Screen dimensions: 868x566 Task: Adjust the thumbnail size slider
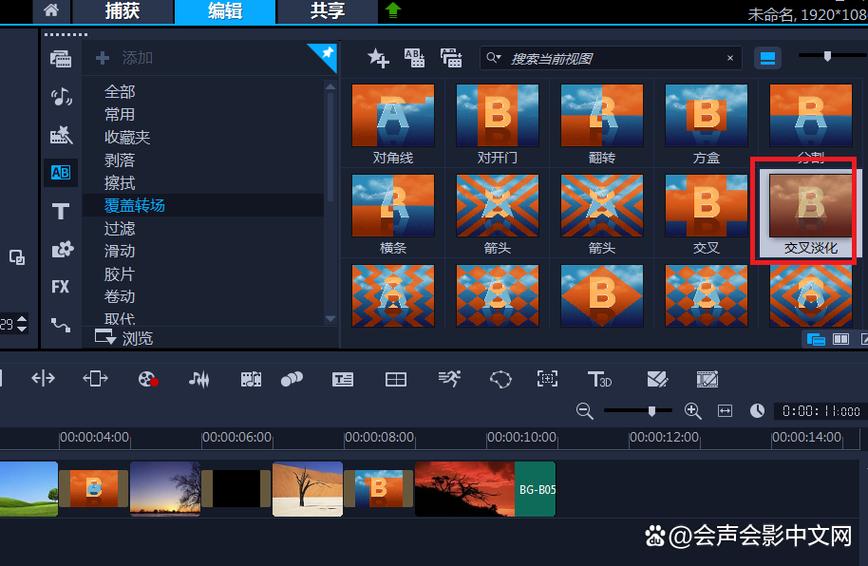(x=827, y=56)
